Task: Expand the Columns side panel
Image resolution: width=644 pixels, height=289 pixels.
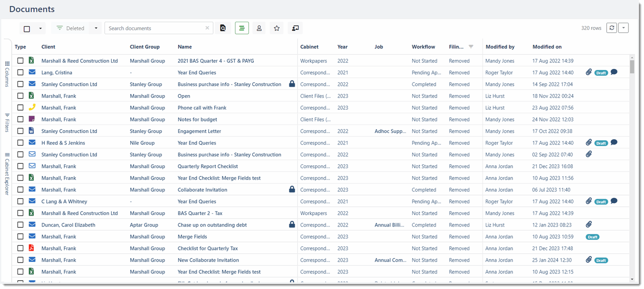Action: tap(7, 74)
